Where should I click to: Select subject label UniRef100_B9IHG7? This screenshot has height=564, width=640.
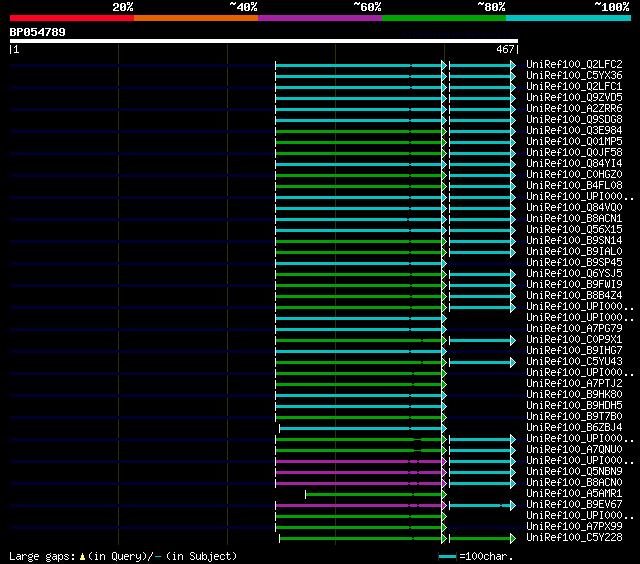click(574, 351)
